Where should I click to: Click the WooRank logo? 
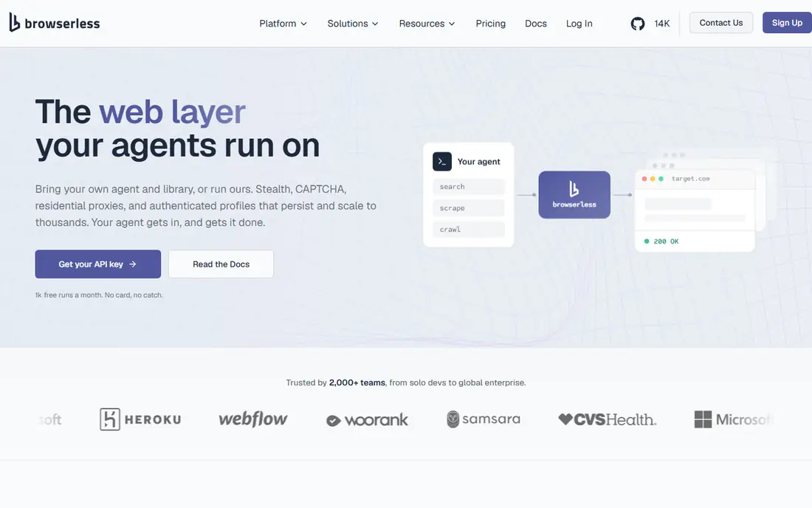coord(367,420)
